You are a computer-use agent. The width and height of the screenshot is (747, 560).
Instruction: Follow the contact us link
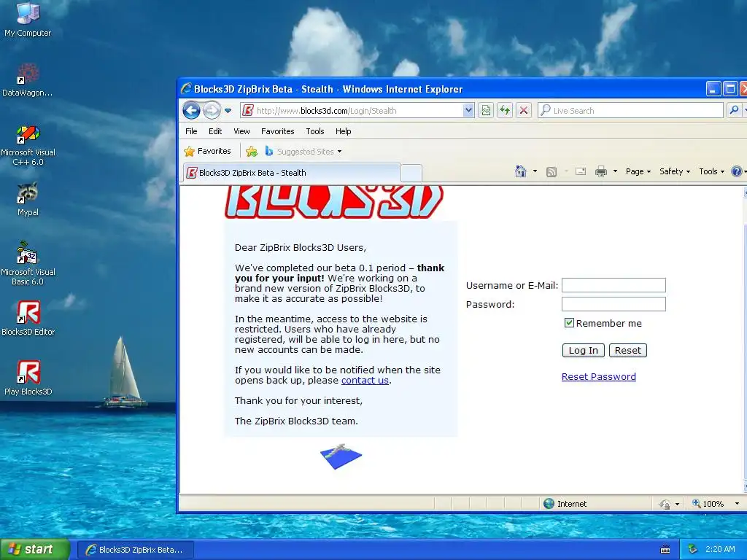pos(365,381)
